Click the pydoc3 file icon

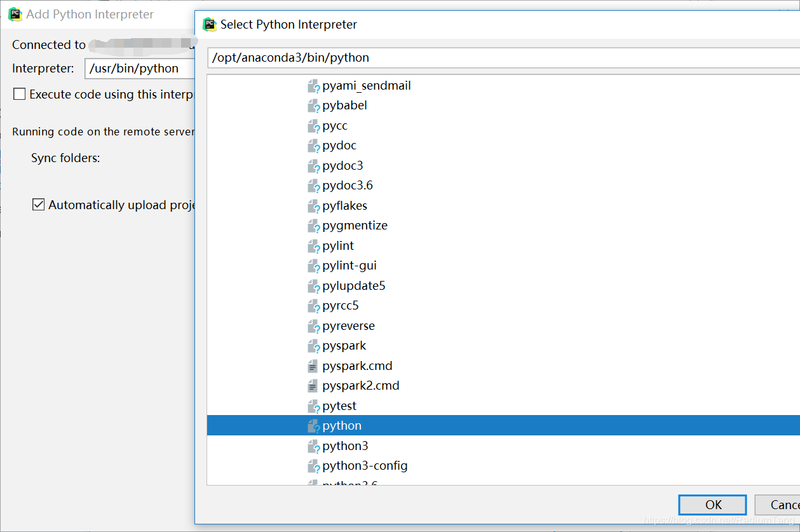tap(313, 166)
